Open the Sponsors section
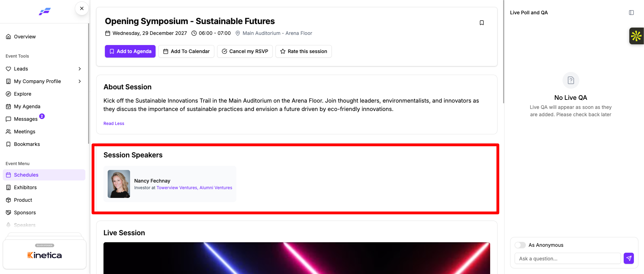 click(x=44, y=213)
